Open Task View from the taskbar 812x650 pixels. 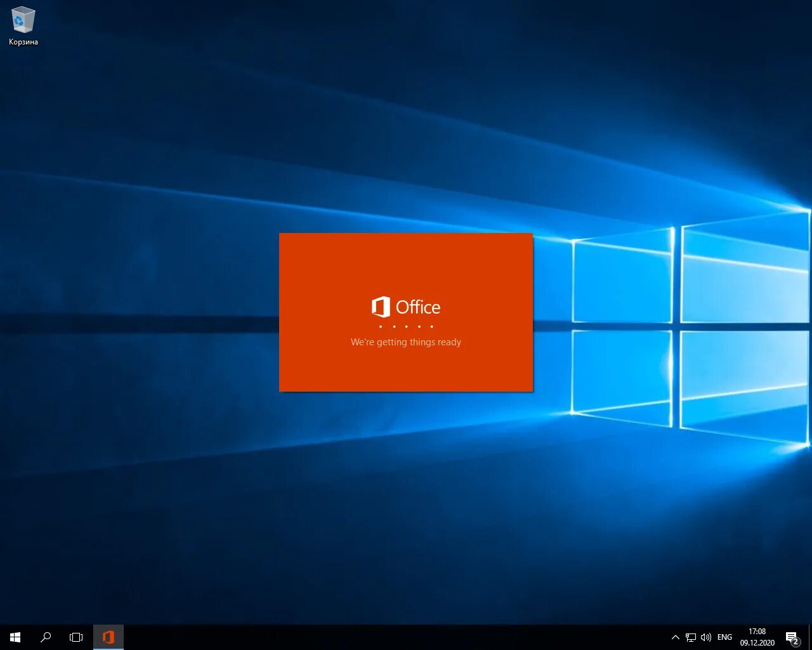75,637
